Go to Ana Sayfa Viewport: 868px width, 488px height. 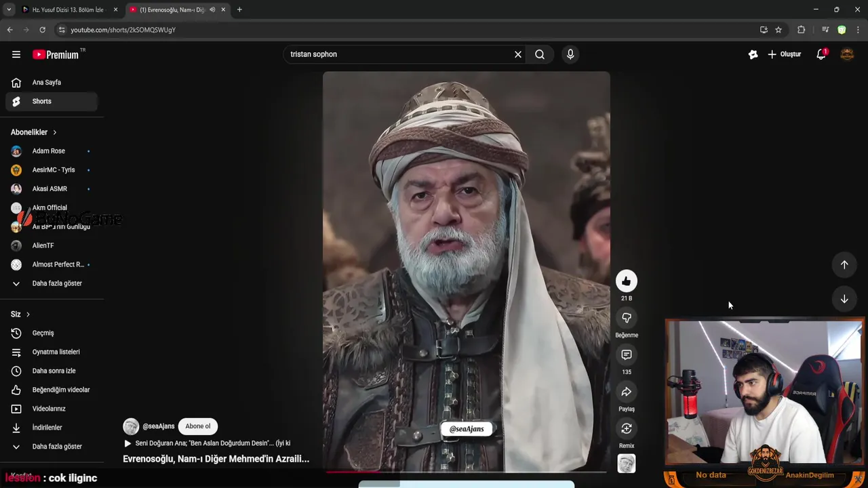coord(52,83)
